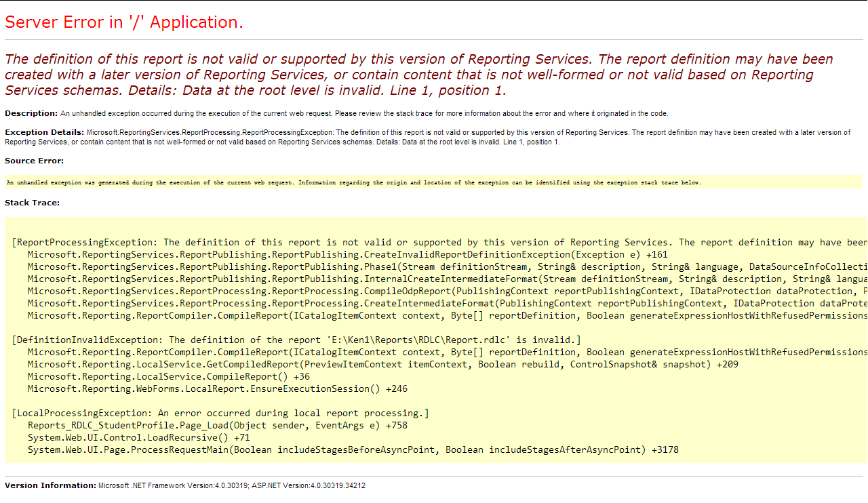868x503 pixels.
Task: Click the ReportPublishing.Phase1 stack line
Action: pyautogui.click(x=448, y=266)
